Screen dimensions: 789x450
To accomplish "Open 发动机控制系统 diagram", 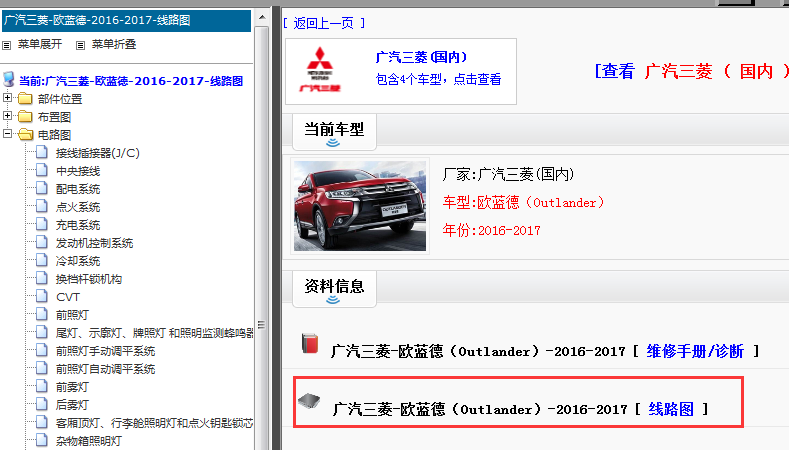I will point(95,243).
